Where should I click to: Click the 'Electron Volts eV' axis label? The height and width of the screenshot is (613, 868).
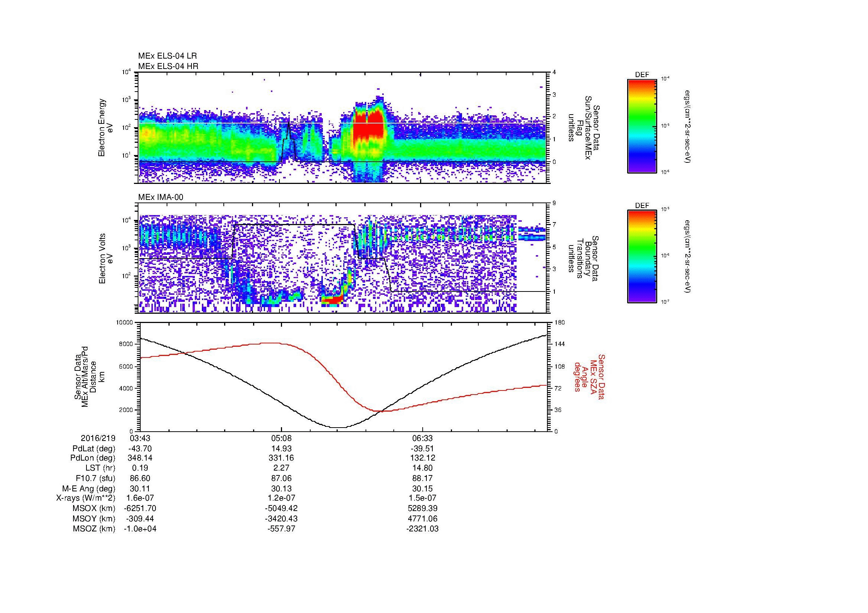105,258
